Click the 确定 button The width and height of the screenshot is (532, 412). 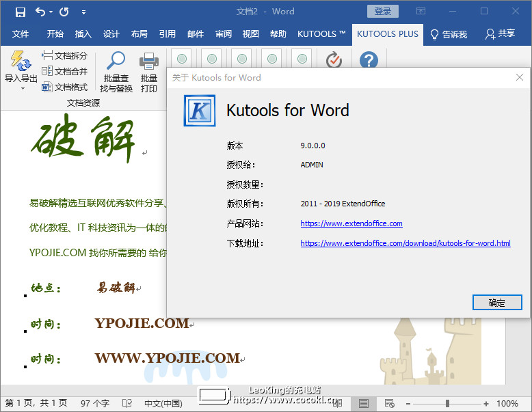[497, 303]
